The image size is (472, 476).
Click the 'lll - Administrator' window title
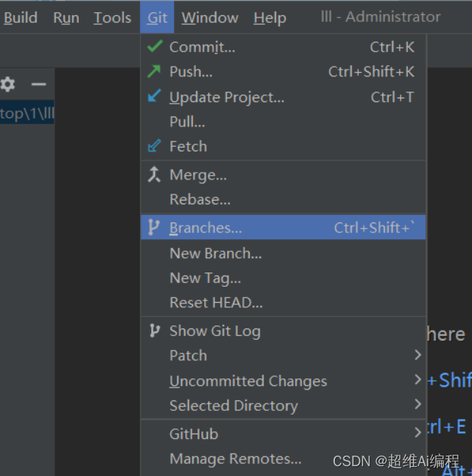[x=380, y=17]
